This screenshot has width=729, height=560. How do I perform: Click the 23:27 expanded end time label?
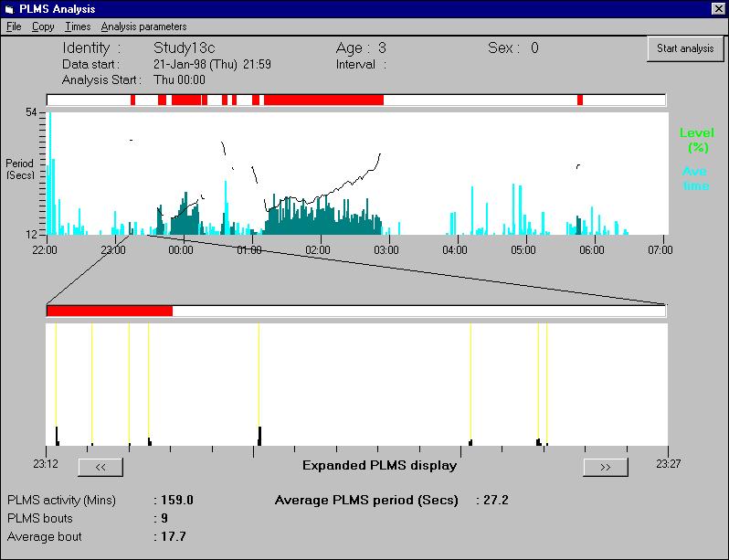pos(668,464)
